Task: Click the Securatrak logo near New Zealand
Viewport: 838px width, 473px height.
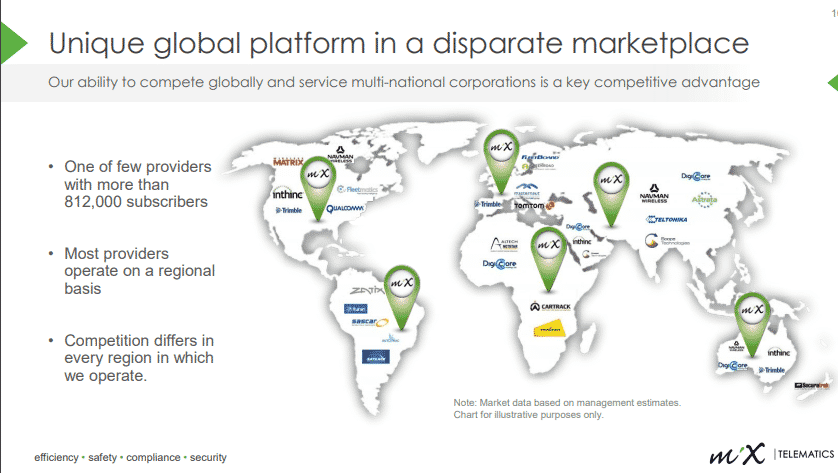Action: coord(811,385)
